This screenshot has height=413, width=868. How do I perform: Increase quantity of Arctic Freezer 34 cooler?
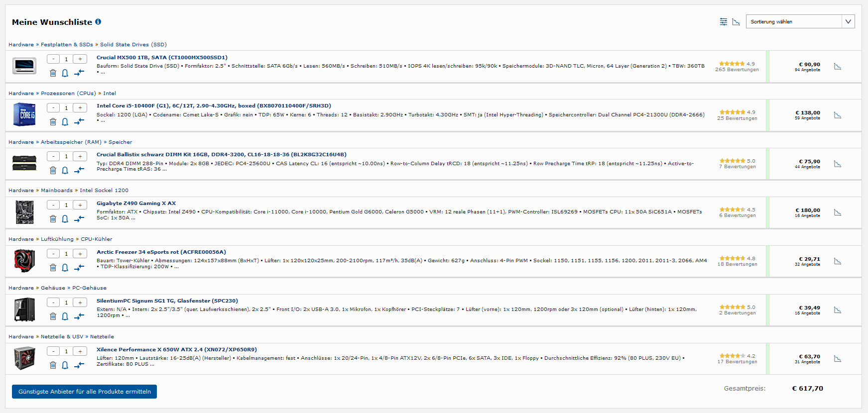80,254
